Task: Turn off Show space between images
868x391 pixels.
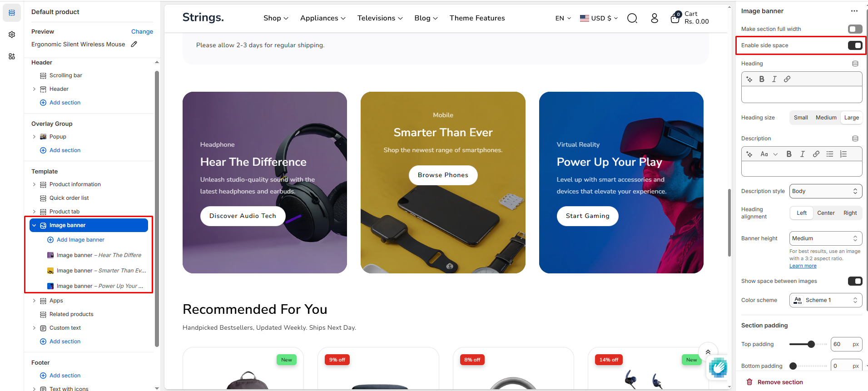Action: coord(855,281)
